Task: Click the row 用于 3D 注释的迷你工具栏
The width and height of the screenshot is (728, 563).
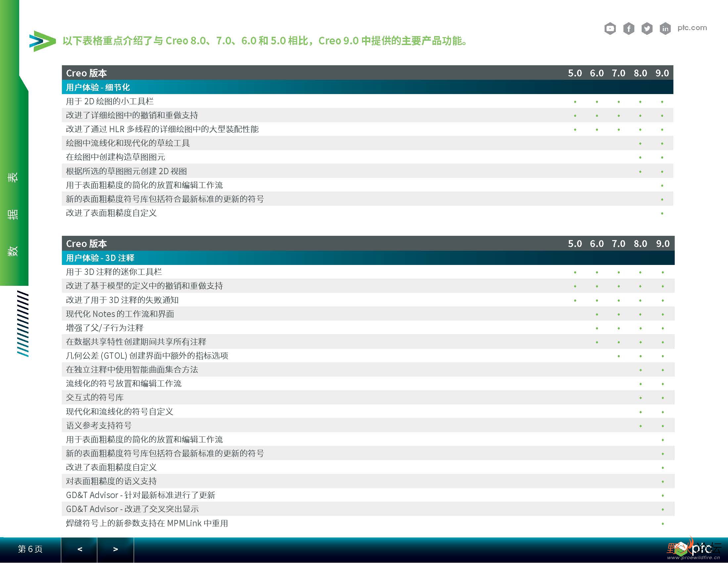Action: tap(368, 272)
